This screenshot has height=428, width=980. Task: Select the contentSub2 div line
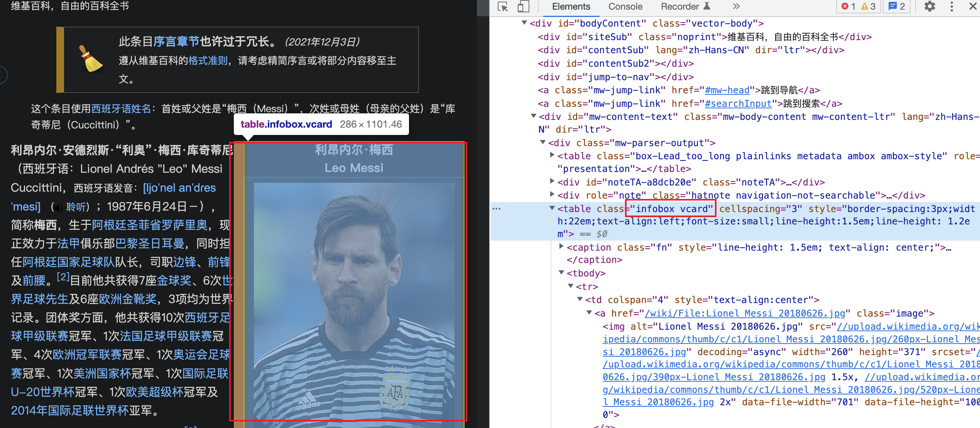616,64
